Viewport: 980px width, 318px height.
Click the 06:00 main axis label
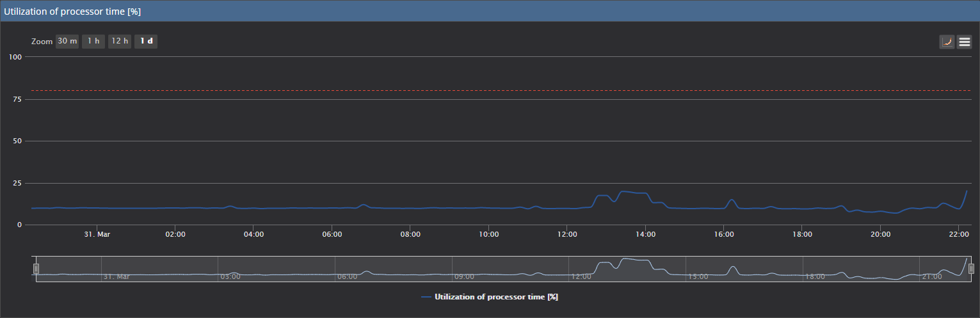[x=332, y=235]
